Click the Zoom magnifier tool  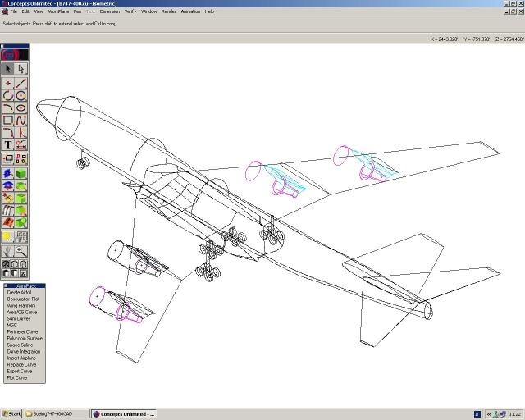click(x=21, y=250)
